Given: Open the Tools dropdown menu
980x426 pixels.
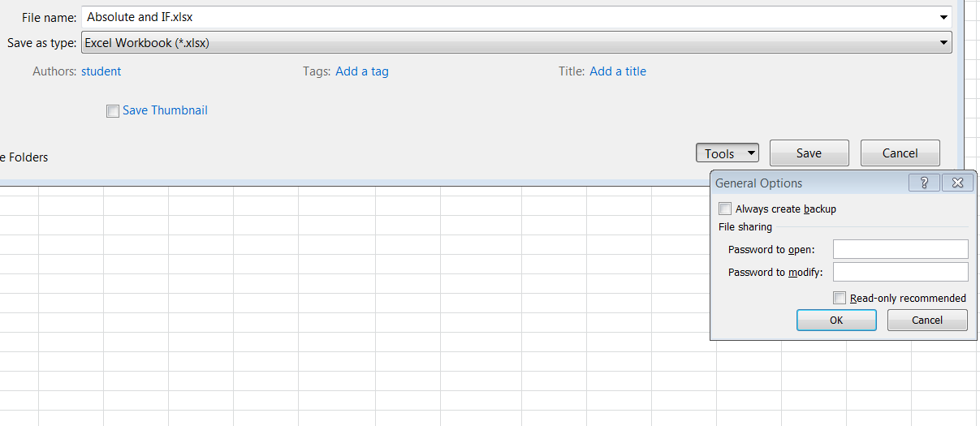Looking at the screenshot, I should point(727,153).
